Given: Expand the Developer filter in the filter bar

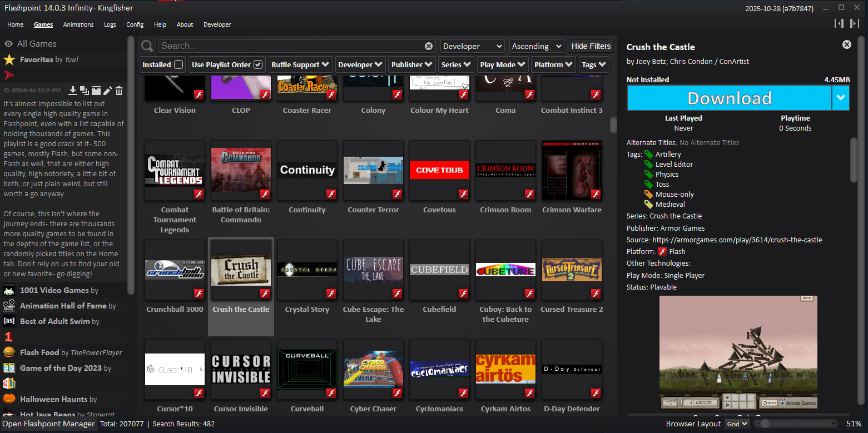Looking at the screenshot, I should click(360, 64).
